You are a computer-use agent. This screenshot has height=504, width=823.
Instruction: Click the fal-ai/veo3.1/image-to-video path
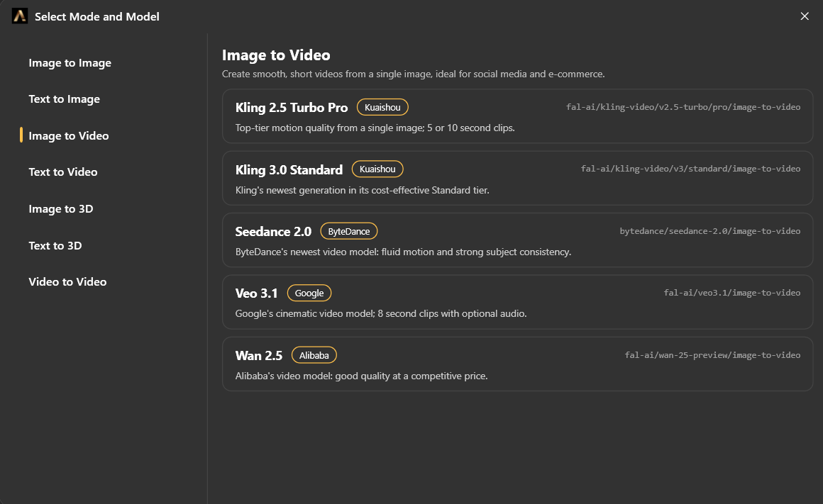pos(732,293)
